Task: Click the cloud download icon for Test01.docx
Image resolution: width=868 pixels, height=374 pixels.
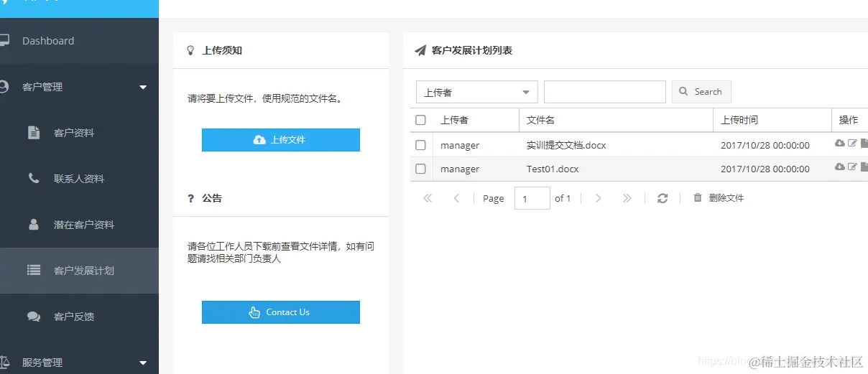Action: [839, 167]
